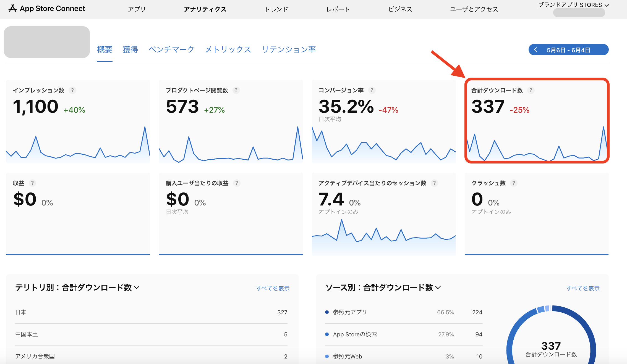Open help icon beside クラッシュ数
This screenshot has height=364, width=627.
[x=514, y=183]
